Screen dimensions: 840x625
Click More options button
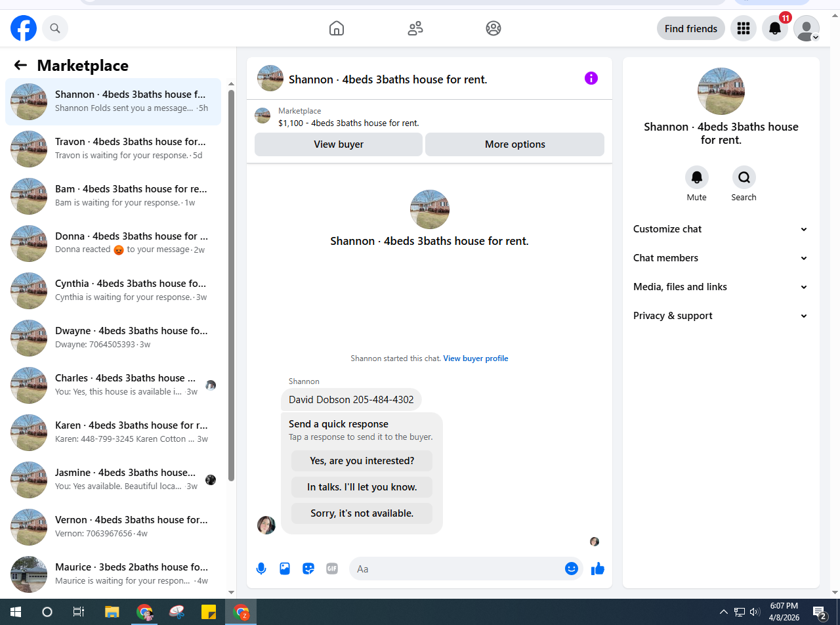(515, 144)
